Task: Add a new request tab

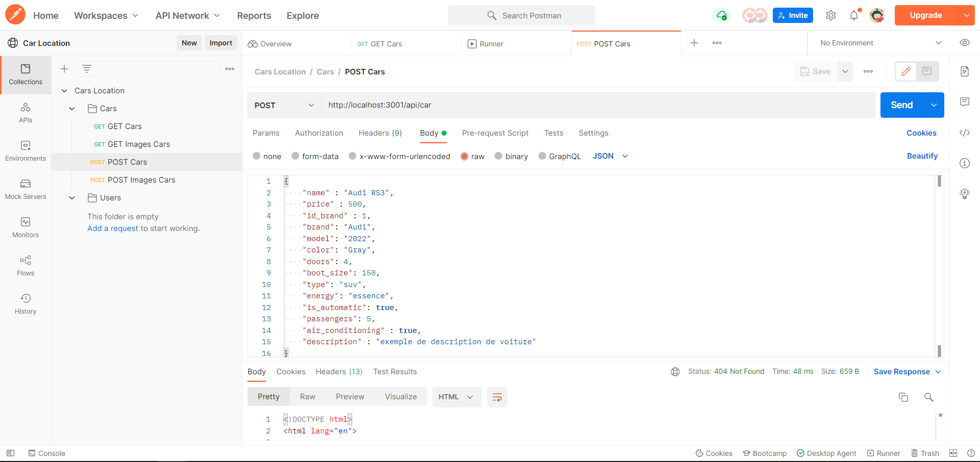Action: (x=694, y=43)
